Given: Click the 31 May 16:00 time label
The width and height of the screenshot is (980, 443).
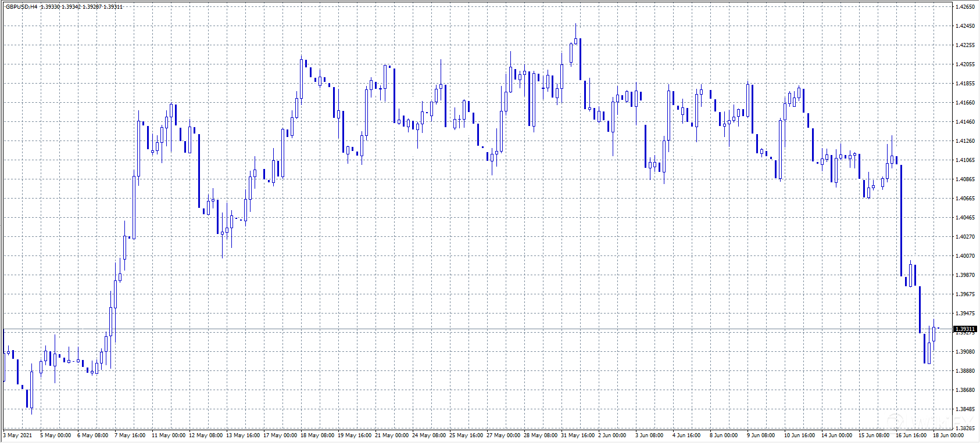Looking at the screenshot, I should (x=578, y=435).
